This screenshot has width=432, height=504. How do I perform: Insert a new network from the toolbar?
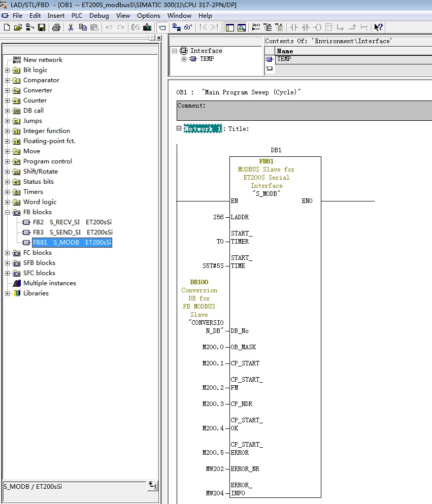pos(255,27)
